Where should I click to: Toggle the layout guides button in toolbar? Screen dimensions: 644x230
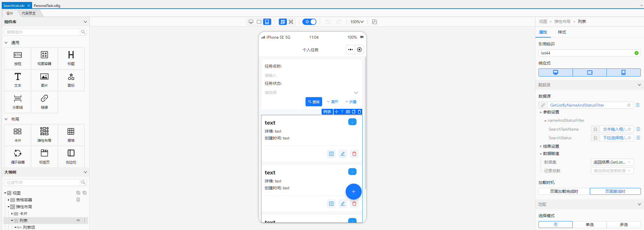[x=283, y=22]
